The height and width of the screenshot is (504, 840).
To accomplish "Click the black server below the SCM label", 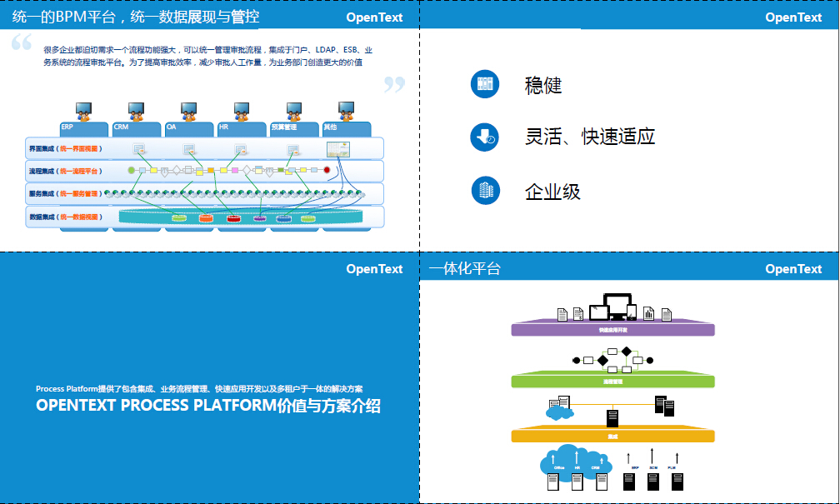I will click(653, 482).
